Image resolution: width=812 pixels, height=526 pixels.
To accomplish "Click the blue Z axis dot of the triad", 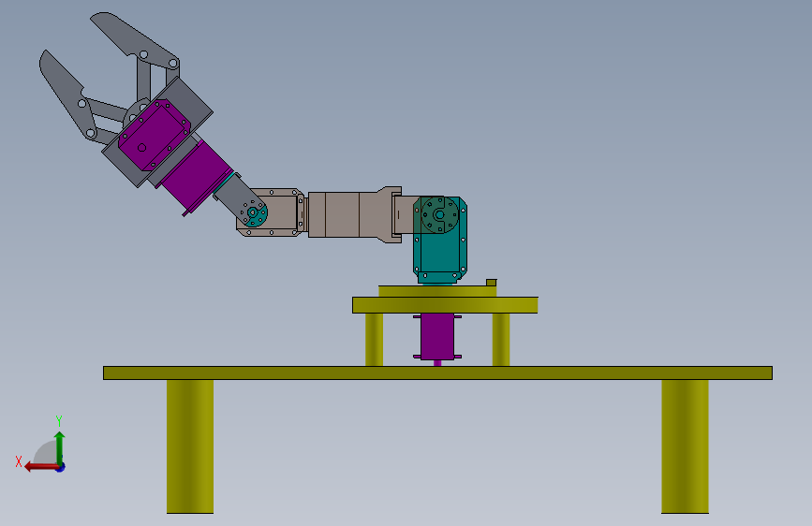I will click(61, 468).
